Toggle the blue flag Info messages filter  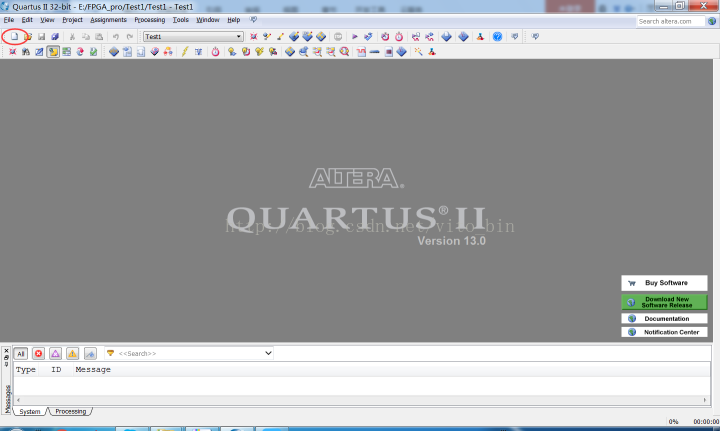pos(90,353)
